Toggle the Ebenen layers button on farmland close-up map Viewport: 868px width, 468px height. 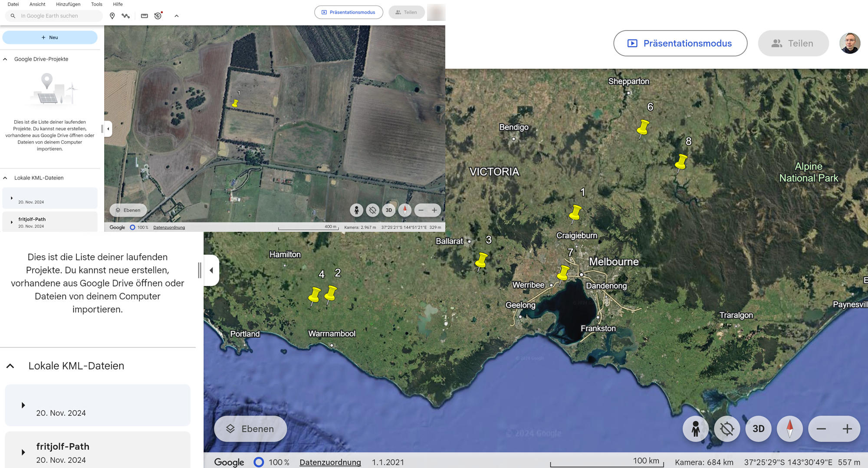[128, 210]
